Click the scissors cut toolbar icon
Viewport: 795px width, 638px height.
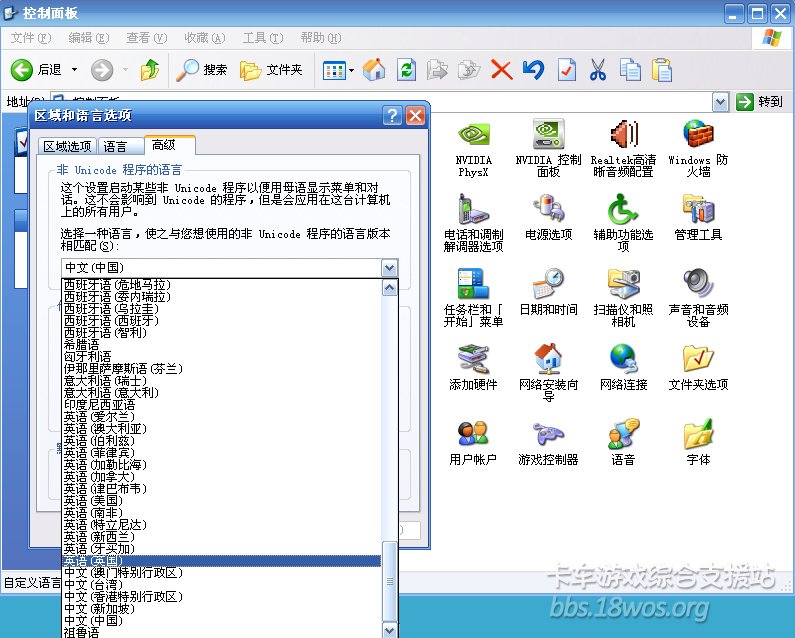[x=598, y=70]
